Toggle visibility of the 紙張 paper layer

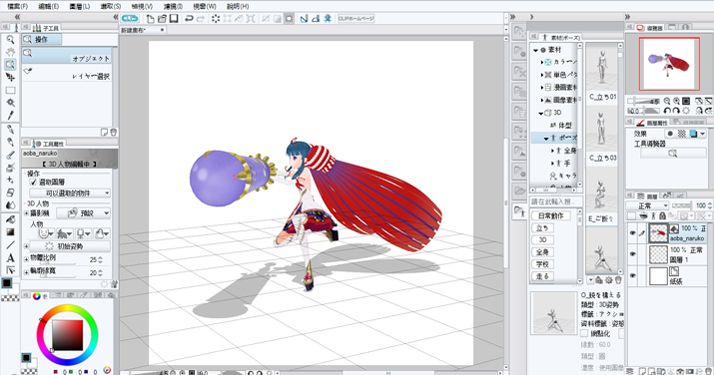(632, 276)
